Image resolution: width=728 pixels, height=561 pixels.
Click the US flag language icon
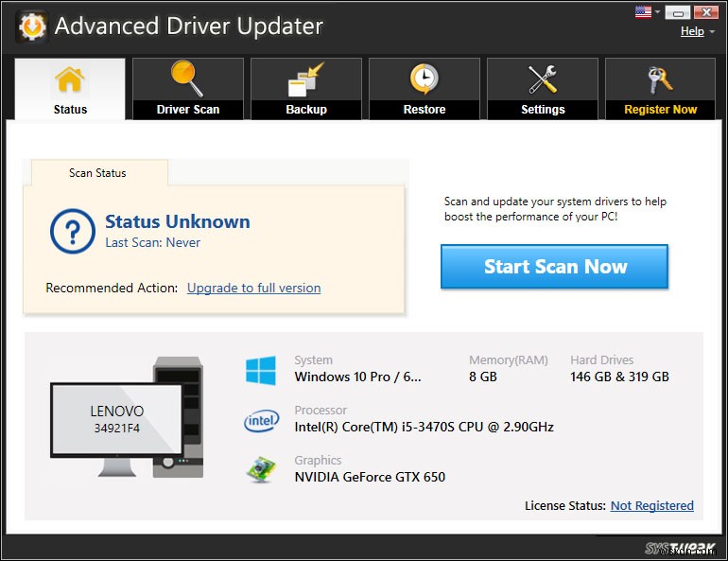pos(643,12)
